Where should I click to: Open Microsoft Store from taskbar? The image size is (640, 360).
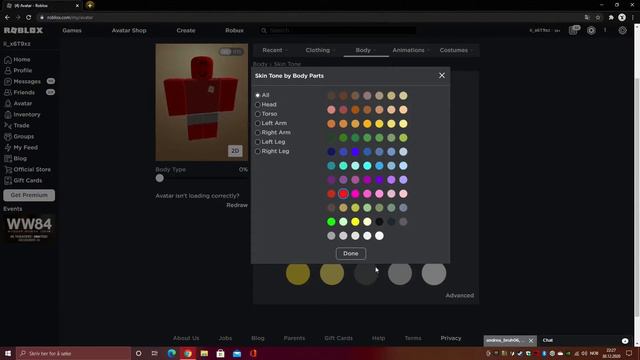click(x=220, y=353)
